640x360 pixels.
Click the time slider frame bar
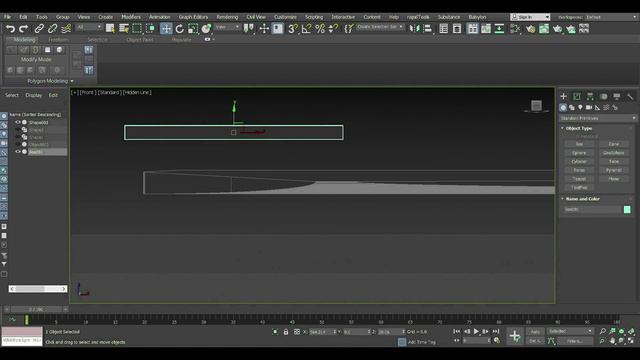[36, 309]
